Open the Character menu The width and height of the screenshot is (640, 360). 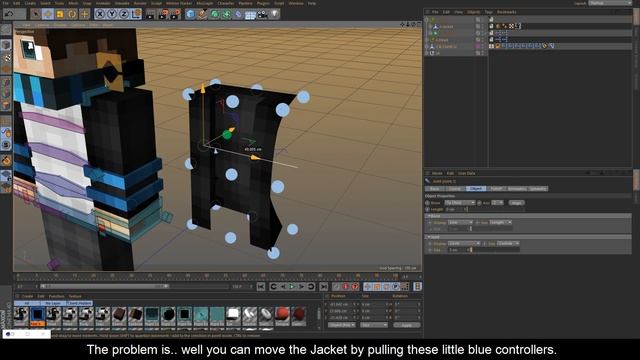click(x=225, y=3)
